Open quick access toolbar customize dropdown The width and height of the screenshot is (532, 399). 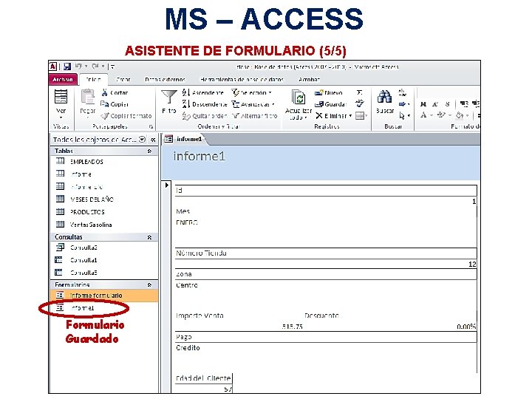(x=112, y=66)
